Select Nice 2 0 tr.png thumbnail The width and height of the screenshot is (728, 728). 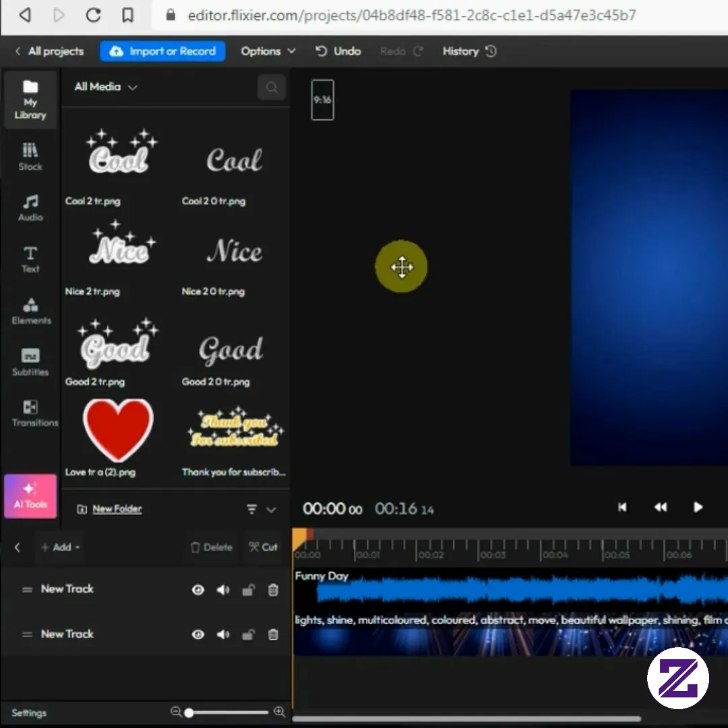[234, 251]
